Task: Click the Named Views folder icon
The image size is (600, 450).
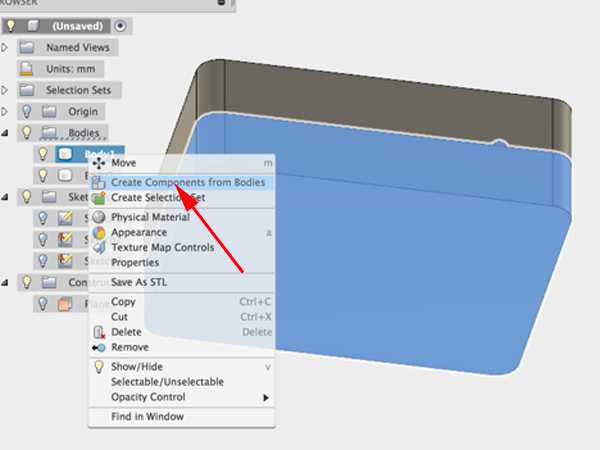Action: point(27,47)
